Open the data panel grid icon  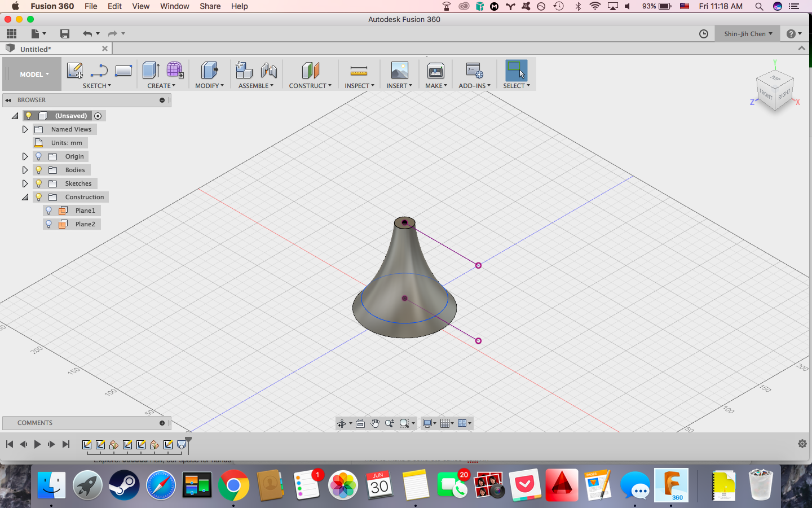click(x=11, y=34)
